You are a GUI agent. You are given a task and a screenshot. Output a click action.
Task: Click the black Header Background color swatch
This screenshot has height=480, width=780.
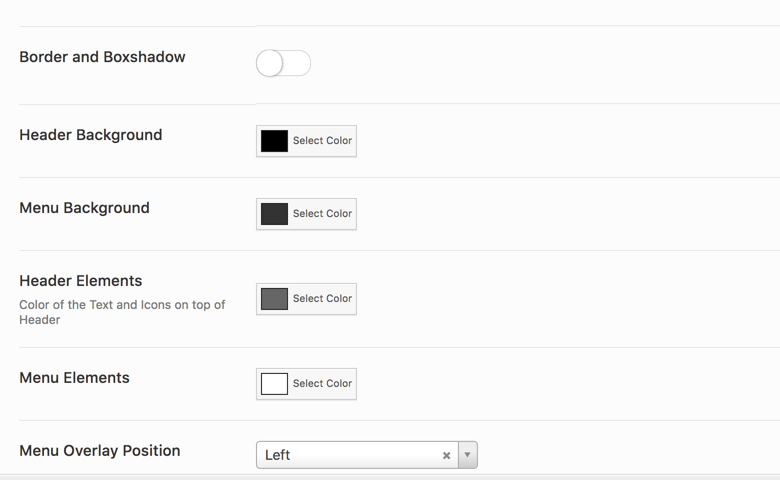pos(274,141)
